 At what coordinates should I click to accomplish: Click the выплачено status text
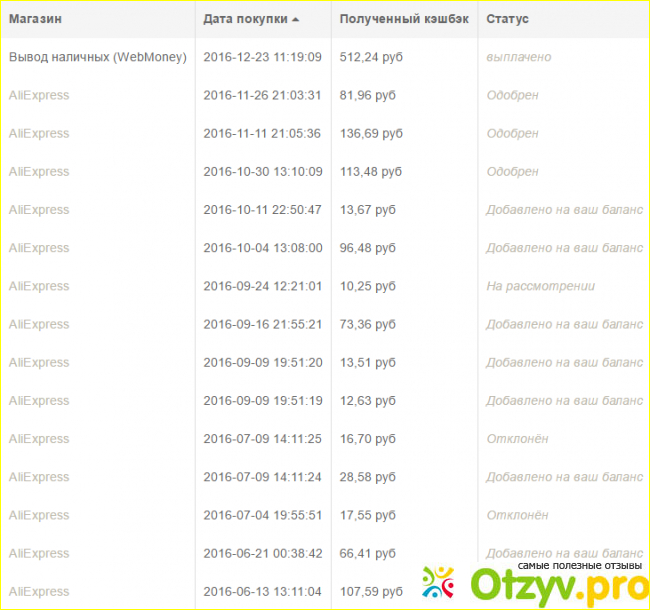pos(518,58)
